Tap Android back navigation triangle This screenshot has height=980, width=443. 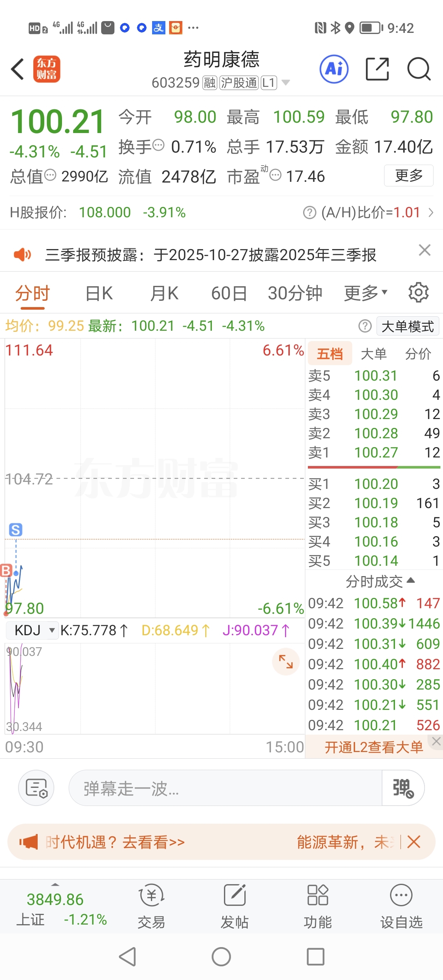128,956
